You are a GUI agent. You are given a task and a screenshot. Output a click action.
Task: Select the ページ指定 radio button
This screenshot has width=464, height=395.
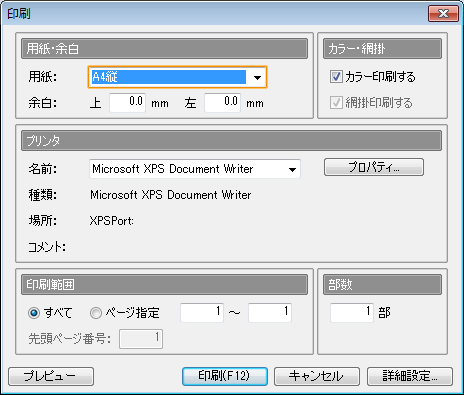96,313
